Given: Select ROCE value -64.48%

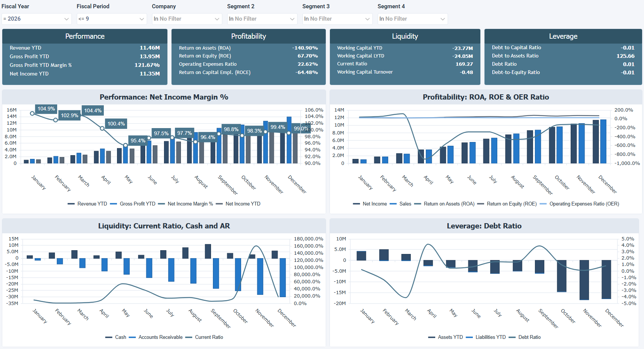Looking at the screenshot, I should click(307, 73).
